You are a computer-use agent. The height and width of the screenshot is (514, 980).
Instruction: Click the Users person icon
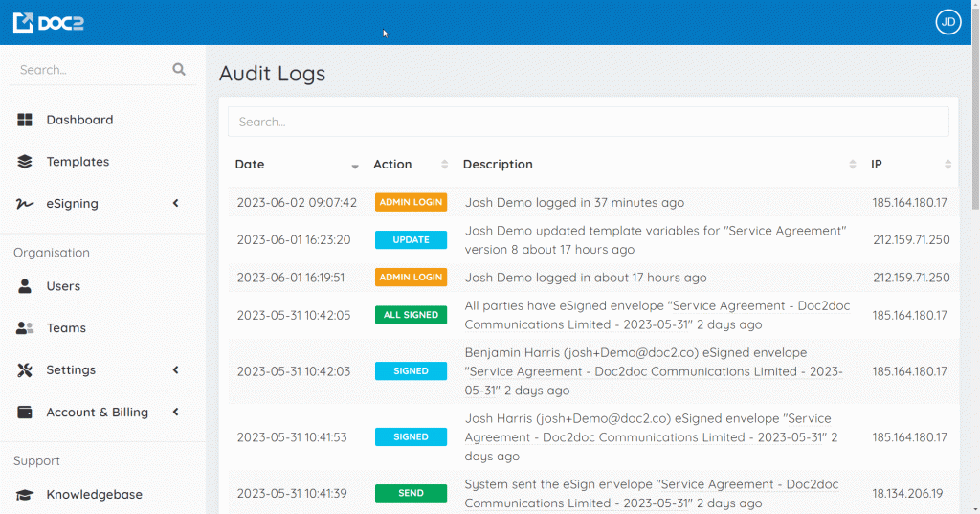pos(25,286)
